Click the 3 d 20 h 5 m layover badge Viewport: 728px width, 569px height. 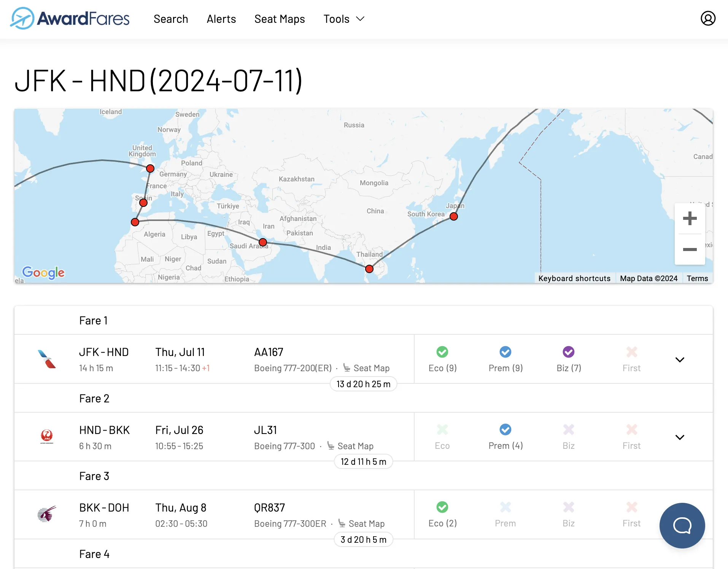[x=364, y=539]
